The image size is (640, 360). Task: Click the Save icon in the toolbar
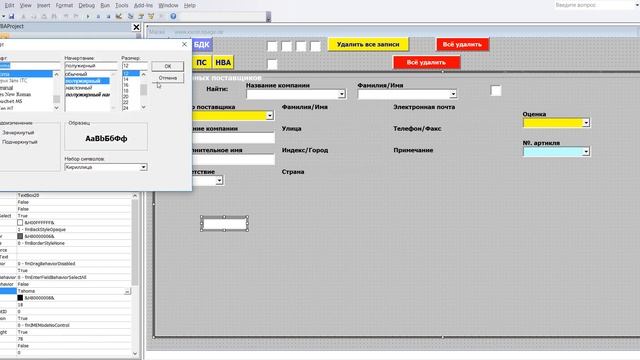coord(11,16)
